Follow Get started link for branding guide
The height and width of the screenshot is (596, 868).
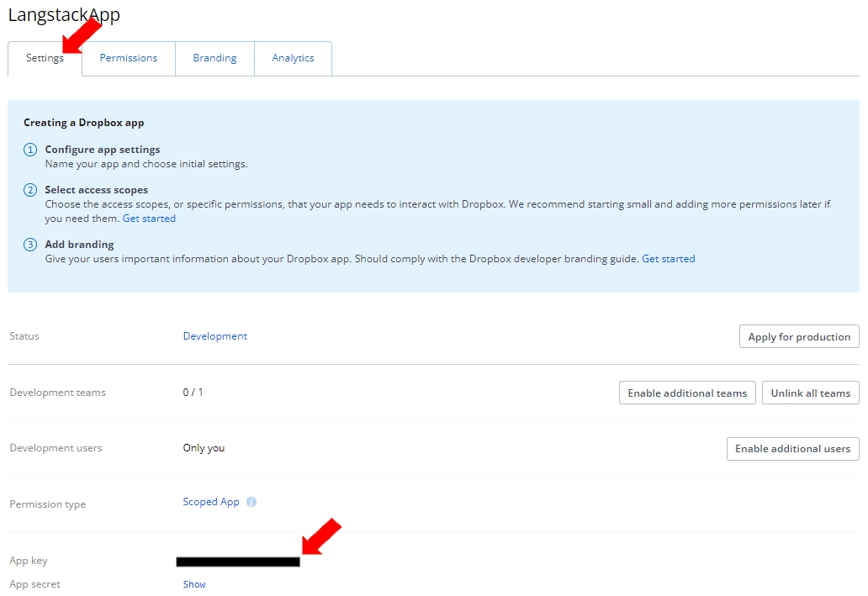pos(668,259)
